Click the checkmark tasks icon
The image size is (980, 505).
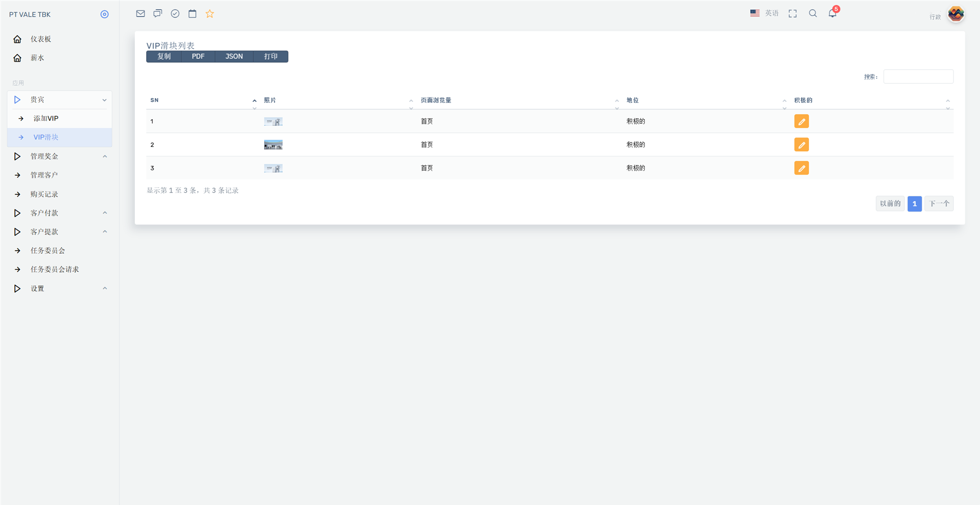(x=175, y=14)
